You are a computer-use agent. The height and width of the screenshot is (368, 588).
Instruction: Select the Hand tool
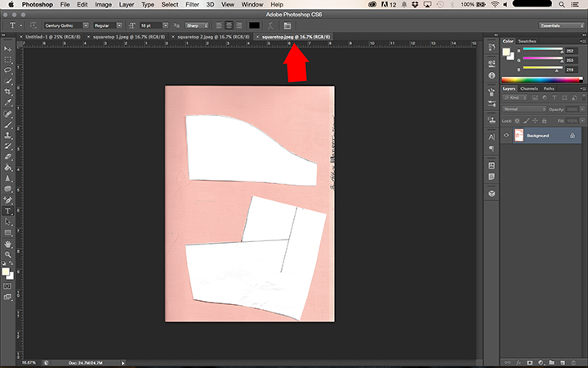[x=7, y=244]
